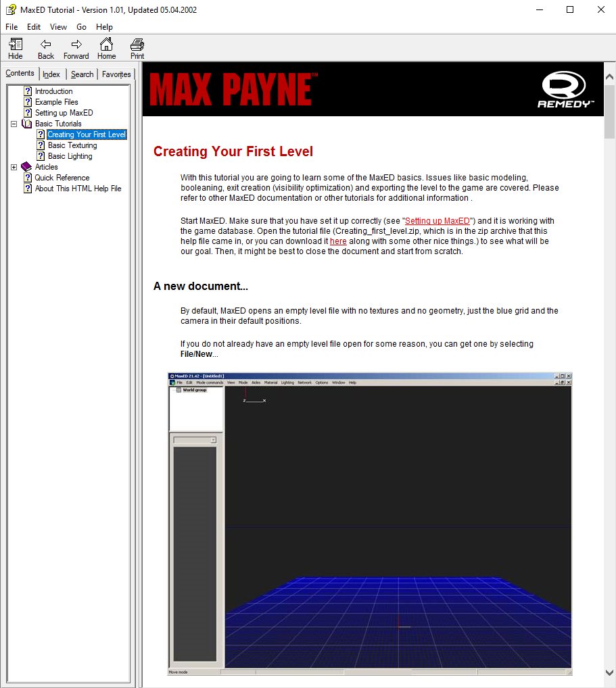Follow the "here" download link
Image resolution: width=616 pixels, height=688 pixels.
coord(338,241)
